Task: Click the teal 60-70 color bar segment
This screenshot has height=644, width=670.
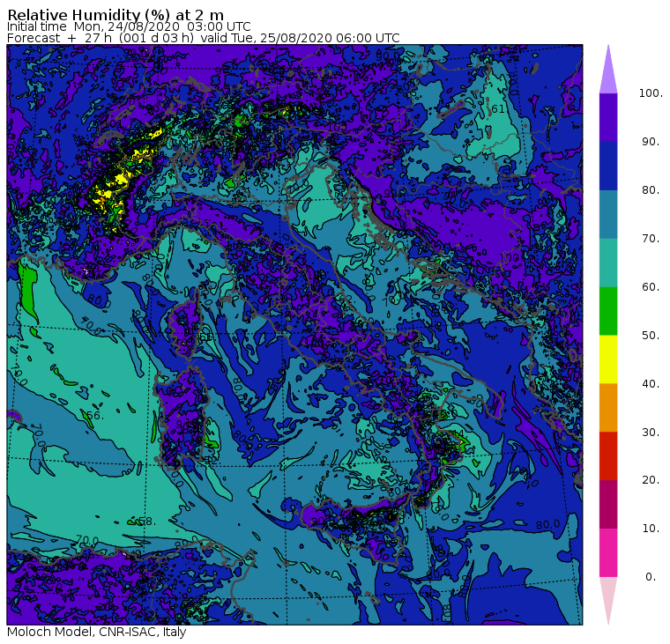Action: click(x=608, y=263)
